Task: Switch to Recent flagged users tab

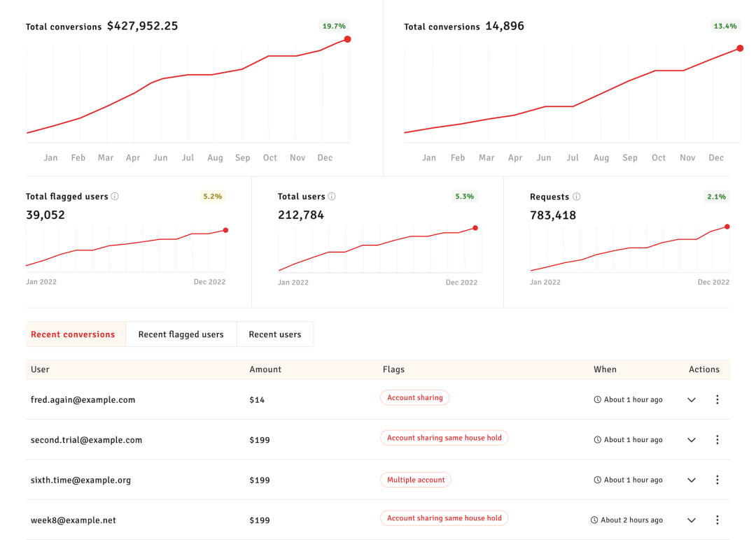Action: [181, 334]
